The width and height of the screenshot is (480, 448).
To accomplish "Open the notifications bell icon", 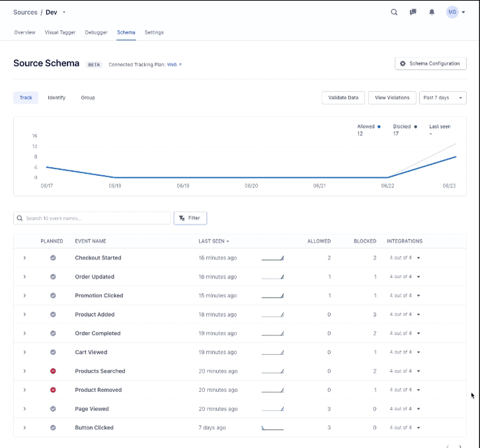I will click(x=432, y=12).
